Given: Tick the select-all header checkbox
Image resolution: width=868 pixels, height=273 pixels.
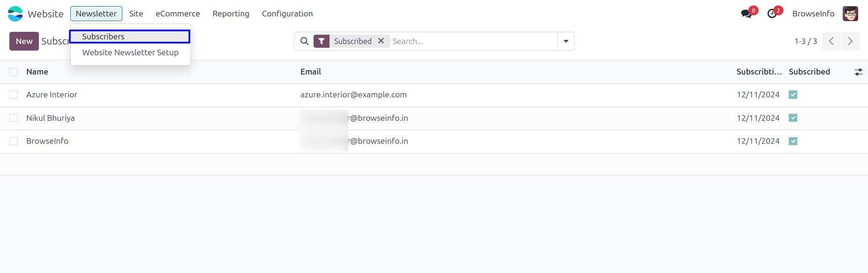Looking at the screenshot, I should 14,72.
